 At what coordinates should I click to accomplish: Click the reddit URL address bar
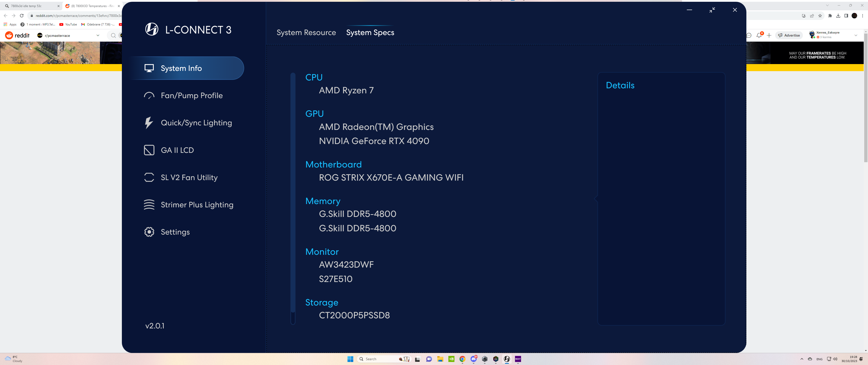click(78, 15)
